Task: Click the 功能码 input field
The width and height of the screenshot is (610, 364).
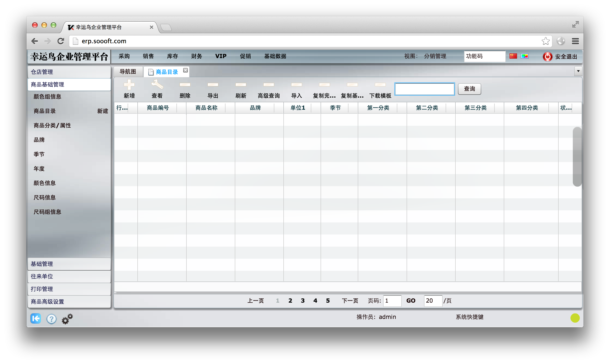Action: (484, 56)
